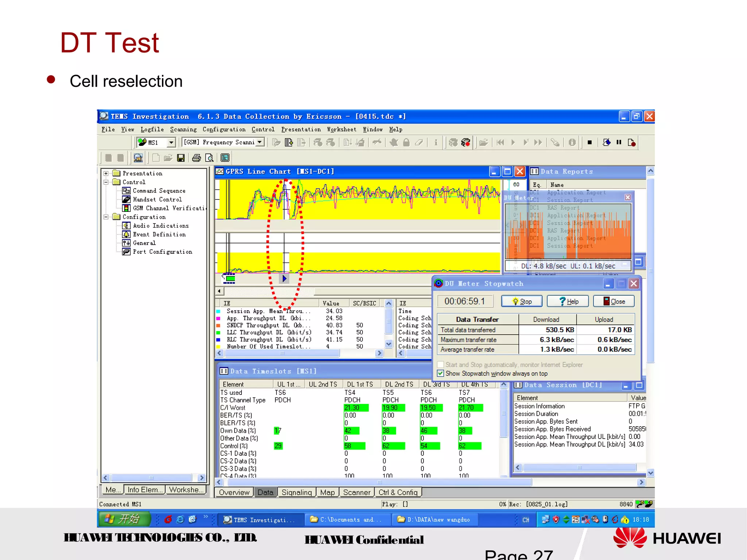The height and width of the screenshot is (560, 747).
Task: Click Help in DU Meter Stopwatch
Action: coord(568,302)
